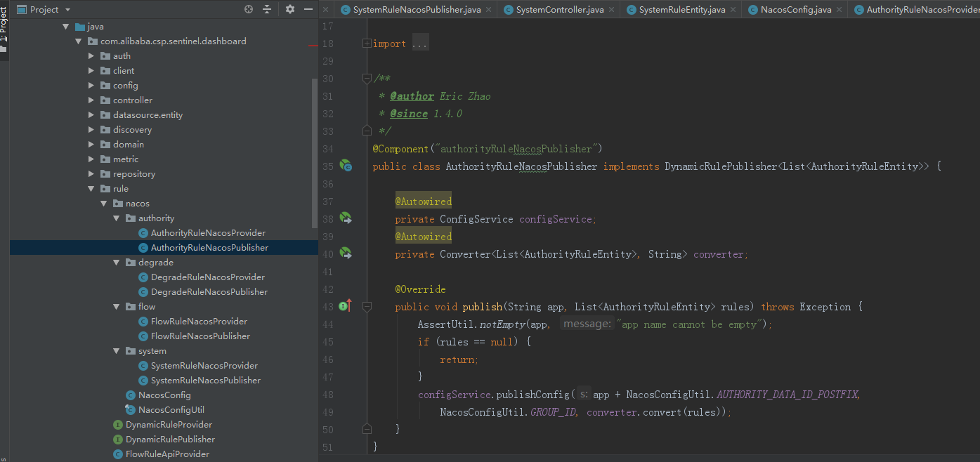
Task: Switch to AuthorityRuleNacosProvider tab
Action: point(915,10)
